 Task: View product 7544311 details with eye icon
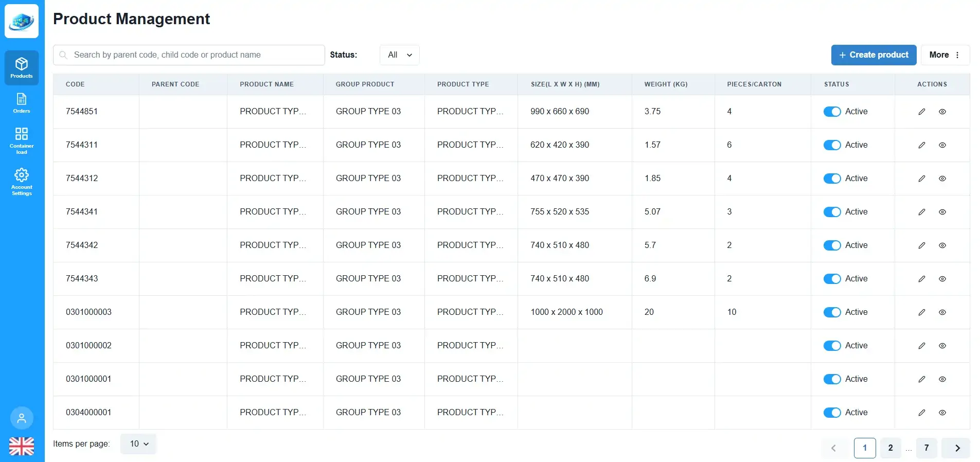[x=942, y=145]
